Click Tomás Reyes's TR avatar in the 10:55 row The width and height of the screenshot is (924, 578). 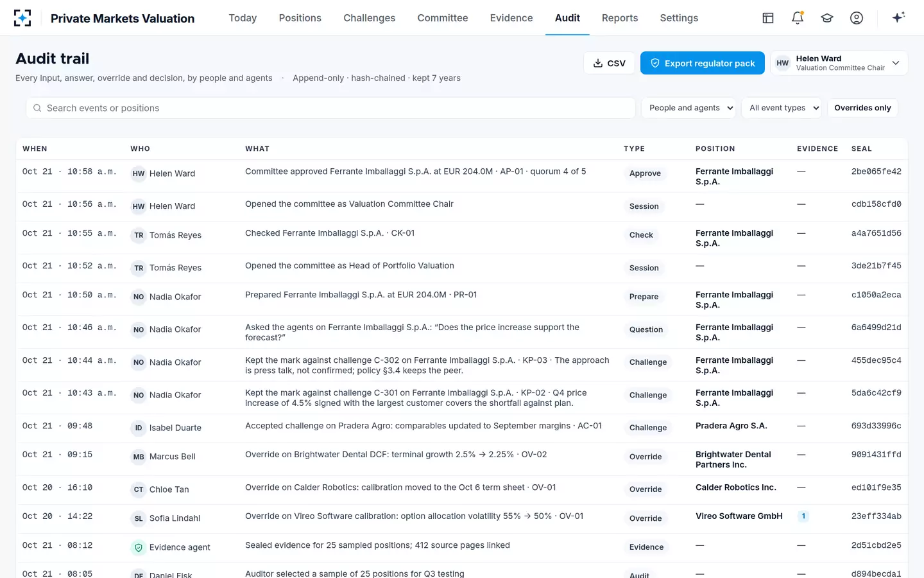(x=139, y=235)
